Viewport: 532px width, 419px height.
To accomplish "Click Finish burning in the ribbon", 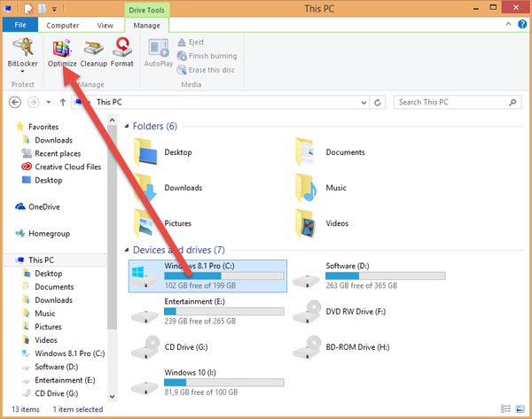I will coord(207,56).
